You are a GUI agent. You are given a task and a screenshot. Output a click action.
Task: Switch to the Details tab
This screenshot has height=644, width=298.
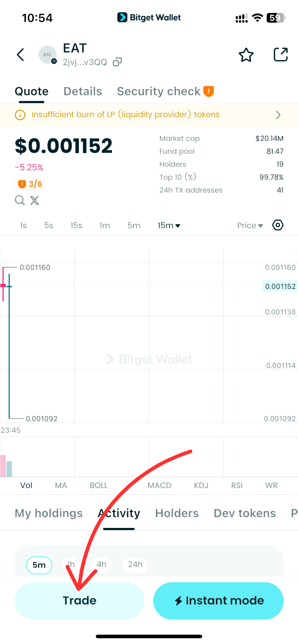coord(83,91)
